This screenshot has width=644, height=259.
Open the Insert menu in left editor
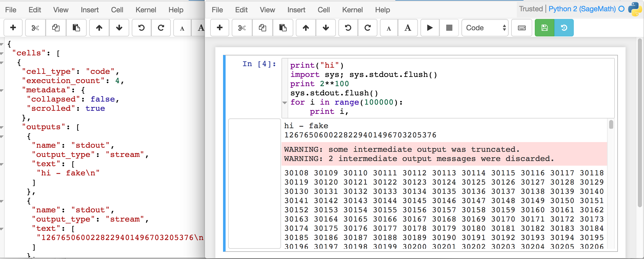[x=89, y=10]
